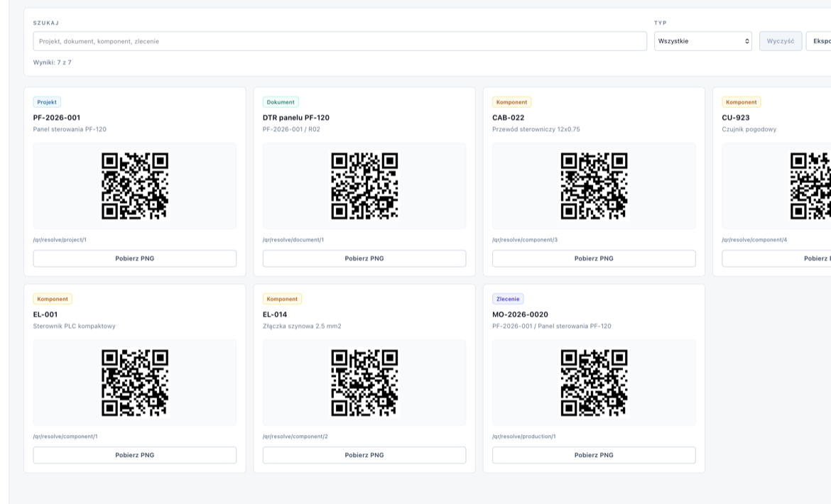Click the path /qr/resolve/component/2
The width and height of the screenshot is (831, 504).
pos(295,437)
